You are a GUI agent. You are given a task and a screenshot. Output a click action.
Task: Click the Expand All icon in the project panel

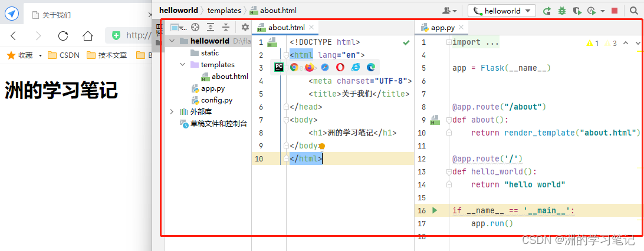click(211, 28)
